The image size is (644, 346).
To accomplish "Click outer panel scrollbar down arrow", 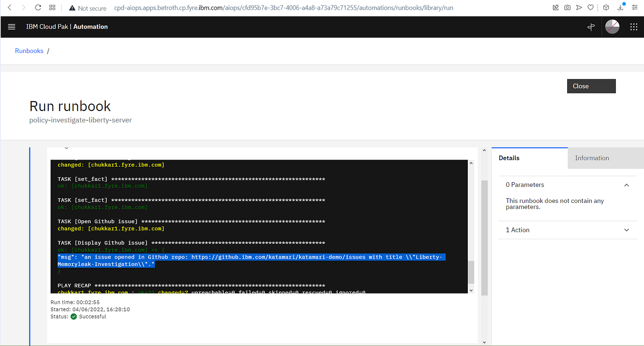I will click(x=484, y=342).
